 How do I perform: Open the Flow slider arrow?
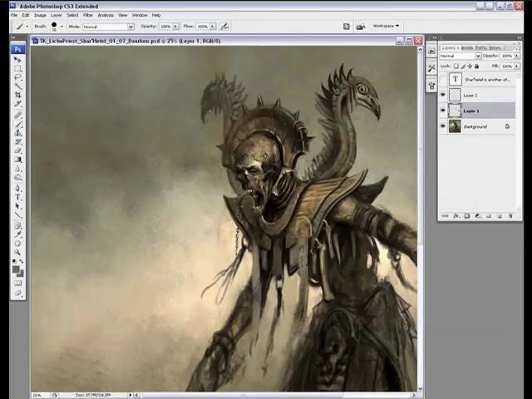click(213, 26)
